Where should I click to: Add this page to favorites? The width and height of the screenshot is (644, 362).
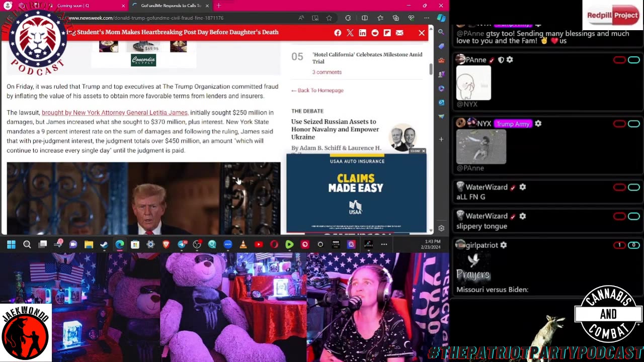pyautogui.click(x=329, y=18)
